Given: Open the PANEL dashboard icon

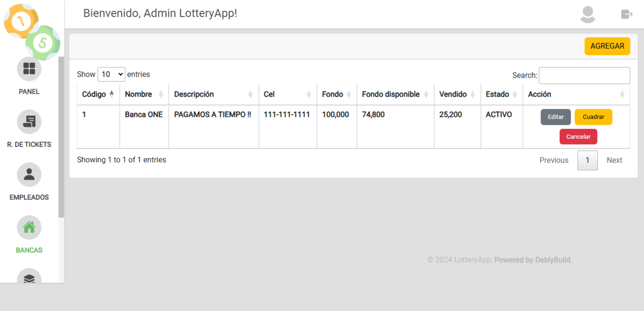Looking at the screenshot, I should [29, 69].
